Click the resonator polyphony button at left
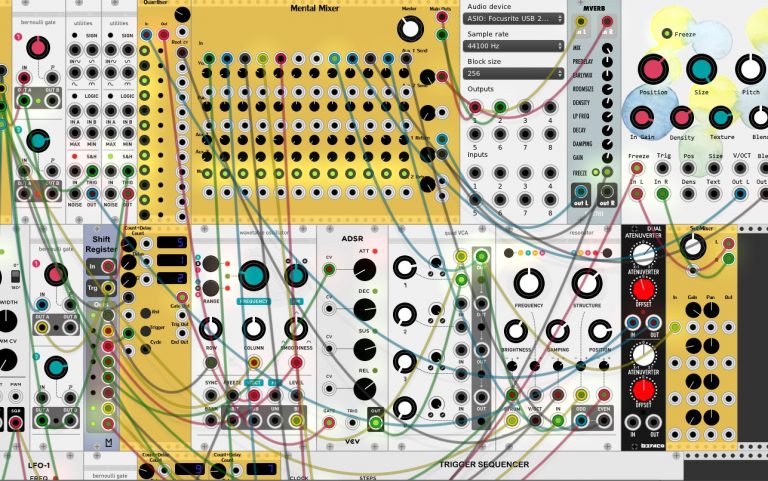The width and height of the screenshot is (768, 481). coord(509,253)
